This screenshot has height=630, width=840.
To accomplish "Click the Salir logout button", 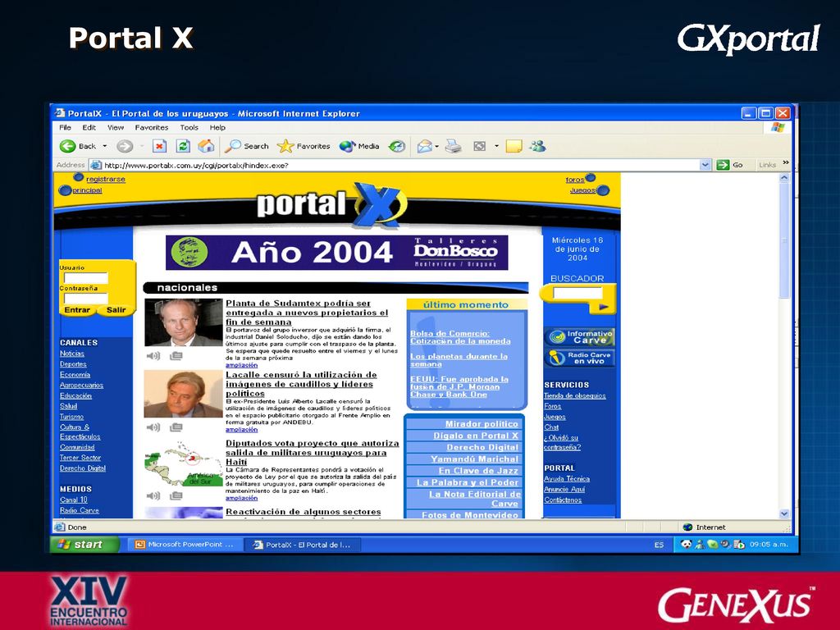I will click(116, 309).
